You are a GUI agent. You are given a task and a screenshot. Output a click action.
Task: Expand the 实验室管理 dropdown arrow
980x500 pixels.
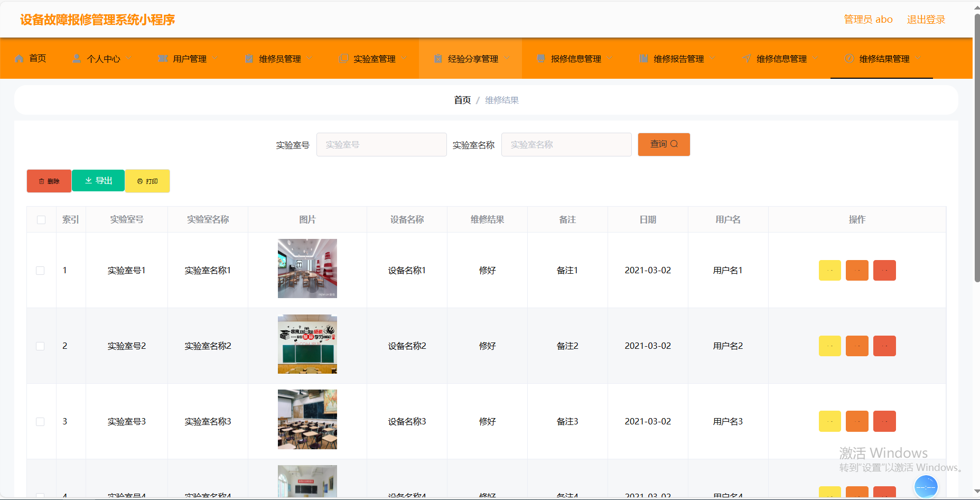click(404, 58)
